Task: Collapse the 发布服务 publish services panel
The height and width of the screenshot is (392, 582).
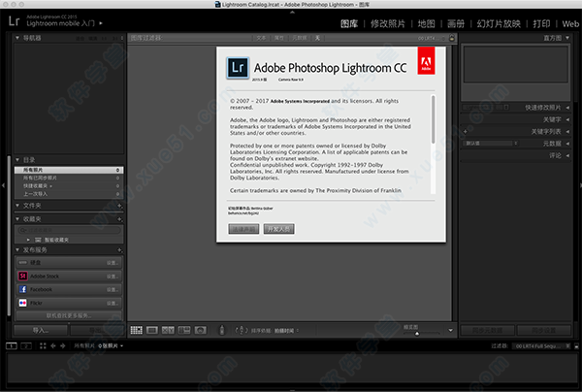Action: pos(17,249)
